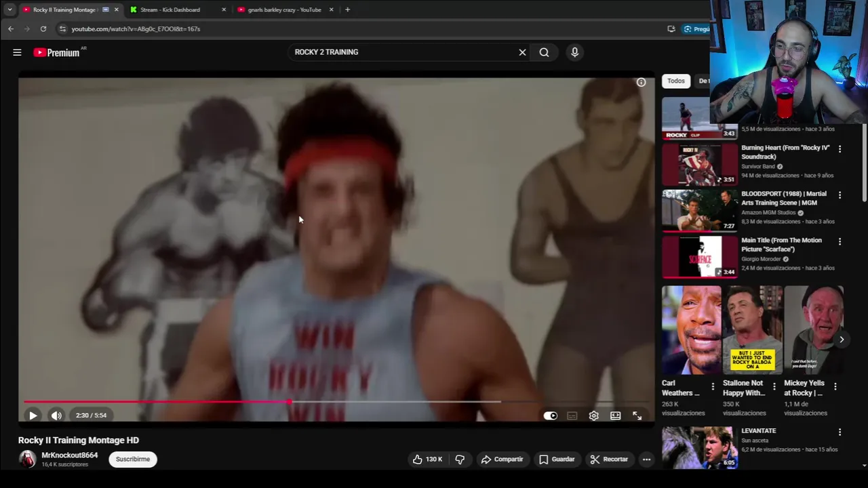Mute the video volume
This screenshot has width=868, height=488.
[56, 415]
